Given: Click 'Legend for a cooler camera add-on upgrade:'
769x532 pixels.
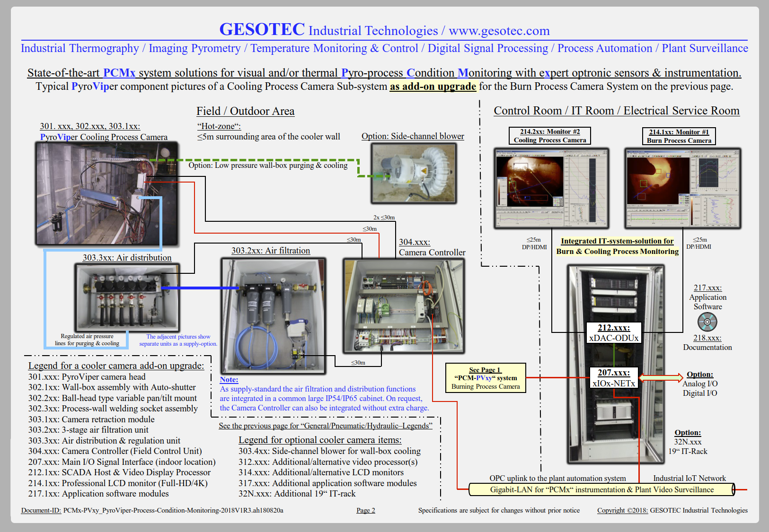Looking at the screenshot, I should coord(116,366).
